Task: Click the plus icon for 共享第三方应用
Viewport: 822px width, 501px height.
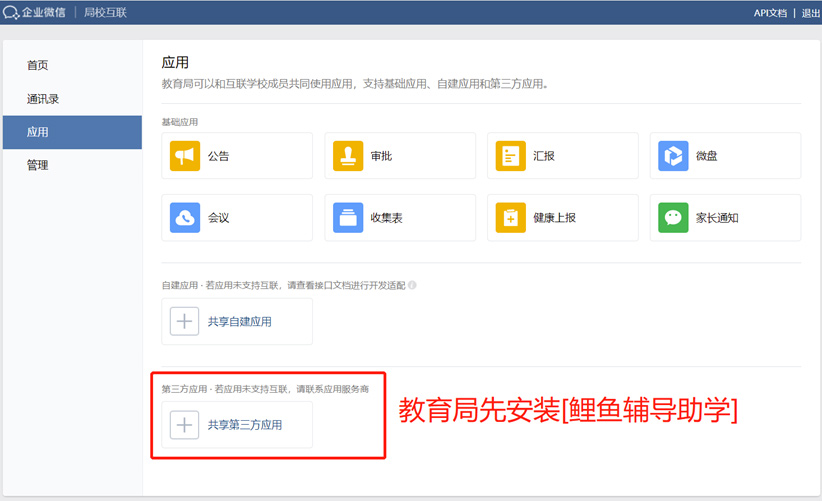Action: tap(185, 424)
